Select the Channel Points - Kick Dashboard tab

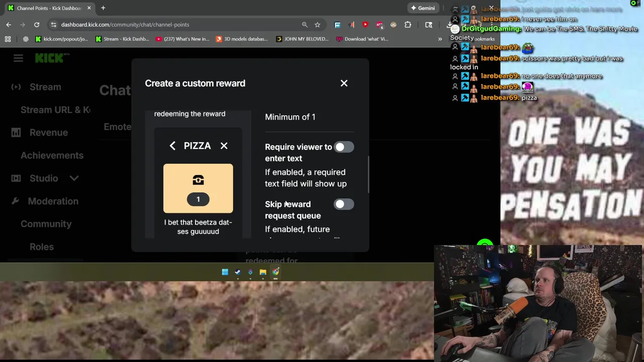(x=49, y=8)
